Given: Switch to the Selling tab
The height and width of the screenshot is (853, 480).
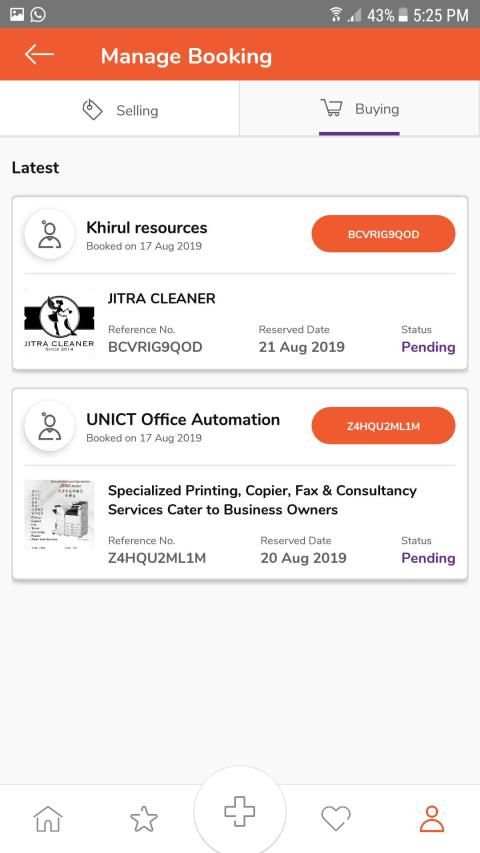Looking at the screenshot, I should click(120, 110).
